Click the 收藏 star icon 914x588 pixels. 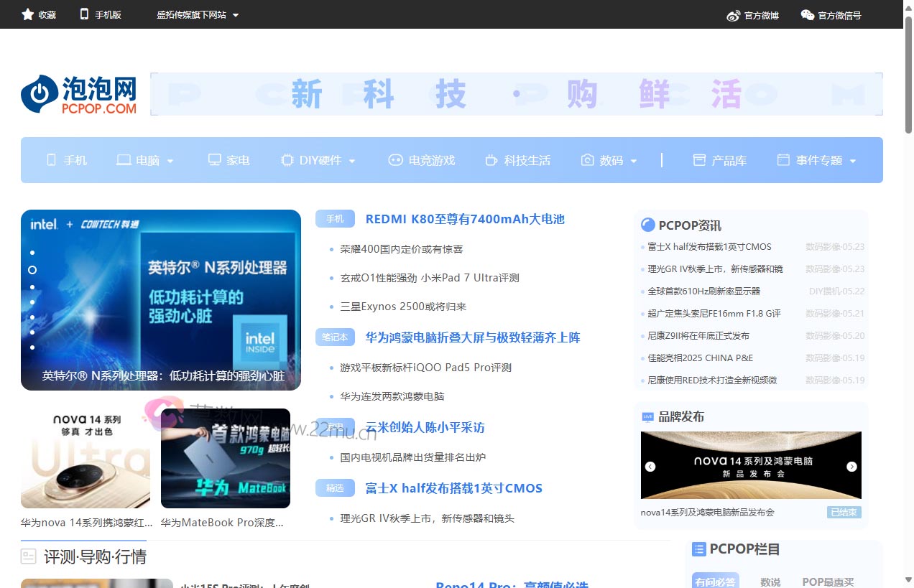point(26,14)
